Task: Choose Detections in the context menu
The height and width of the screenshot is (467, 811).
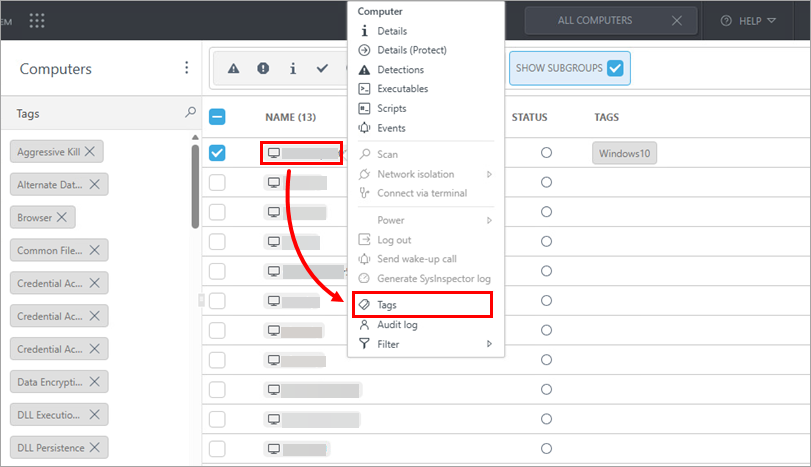Action: point(400,70)
